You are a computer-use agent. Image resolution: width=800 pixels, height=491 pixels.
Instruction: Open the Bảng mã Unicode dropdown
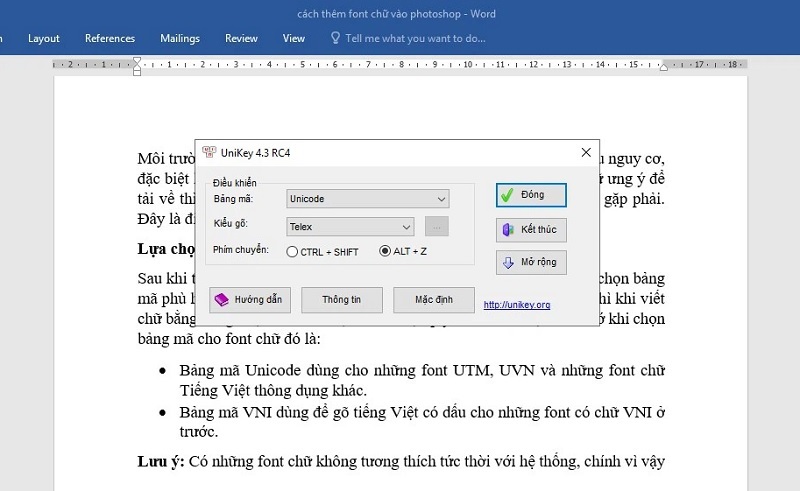tap(367, 199)
